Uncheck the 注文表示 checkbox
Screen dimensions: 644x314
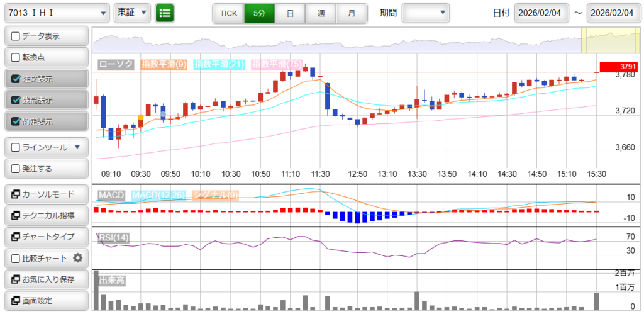[16, 79]
